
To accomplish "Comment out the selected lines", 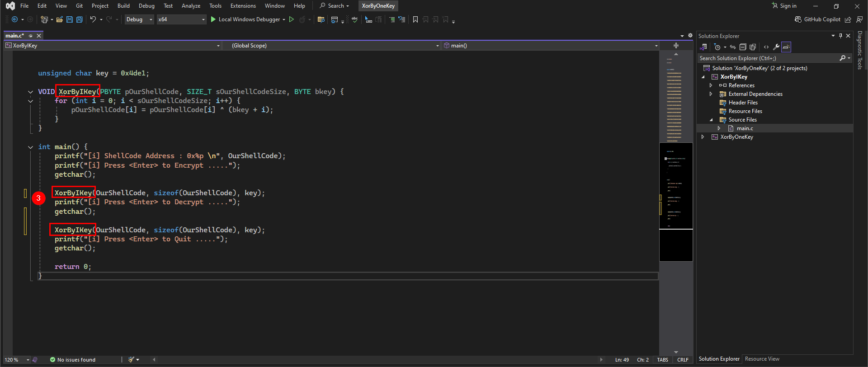I will pyautogui.click(x=392, y=19).
